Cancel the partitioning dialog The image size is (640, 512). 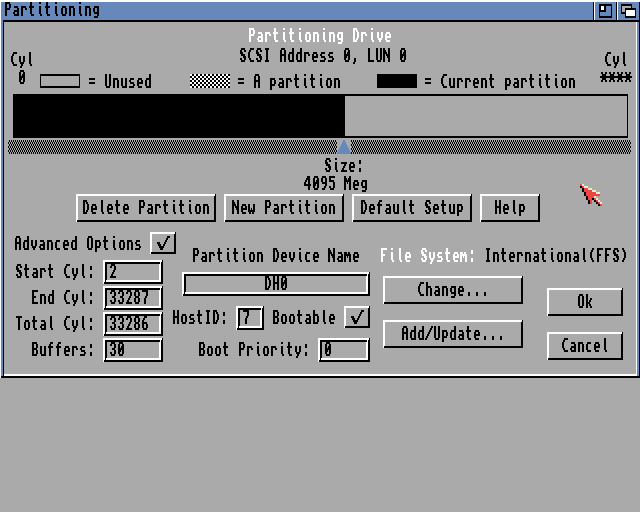(x=585, y=346)
